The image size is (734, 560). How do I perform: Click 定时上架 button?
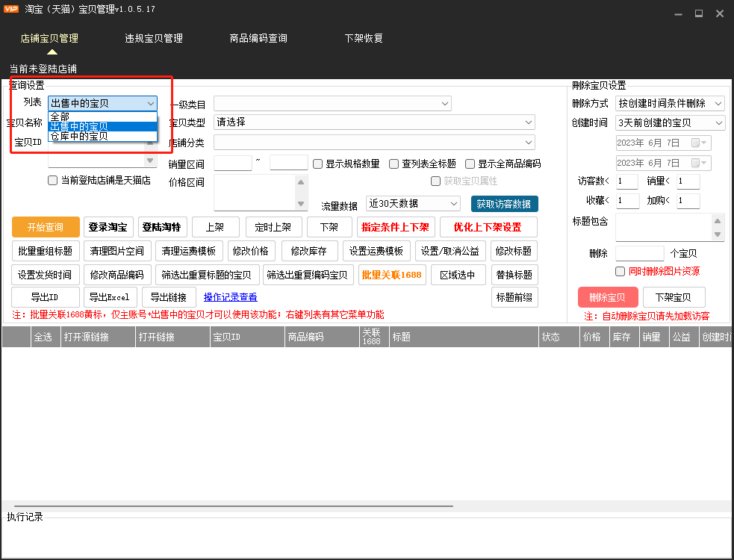point(273,227)
